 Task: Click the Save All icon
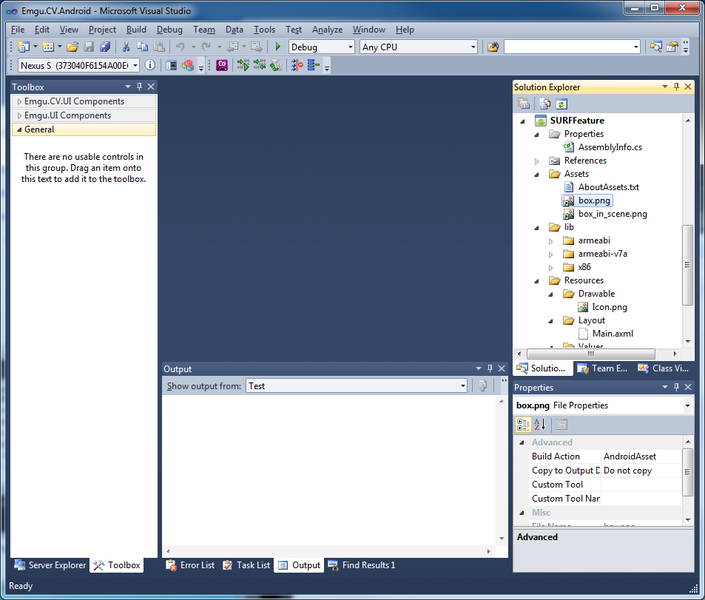tap(105, 47)
